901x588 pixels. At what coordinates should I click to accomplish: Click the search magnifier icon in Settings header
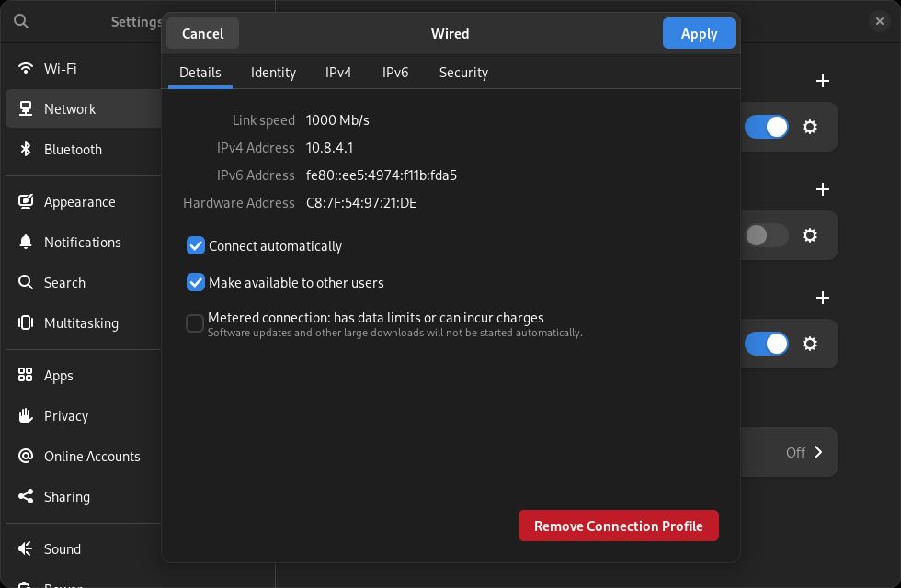click(21, 21)
